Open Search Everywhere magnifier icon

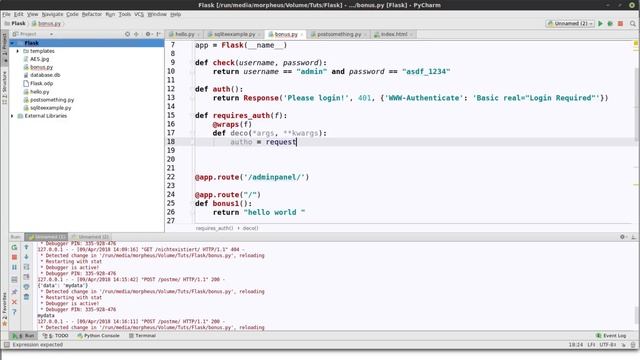[633, 24]
